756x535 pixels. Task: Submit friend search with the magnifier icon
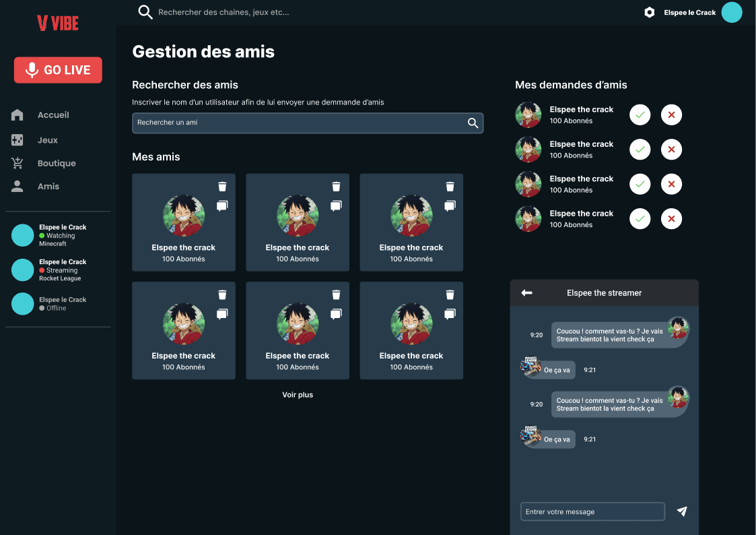[473, 123]
